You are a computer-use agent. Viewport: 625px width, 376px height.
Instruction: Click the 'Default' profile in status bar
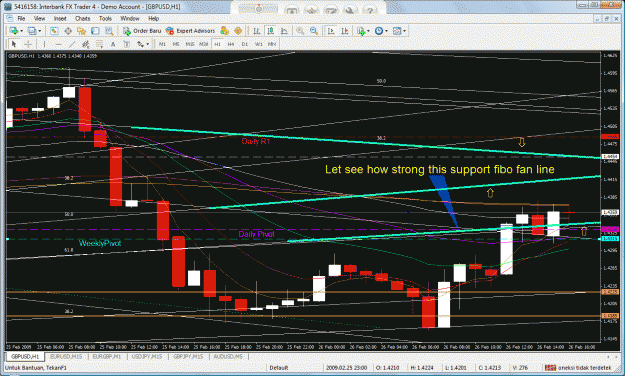[279, 368]
